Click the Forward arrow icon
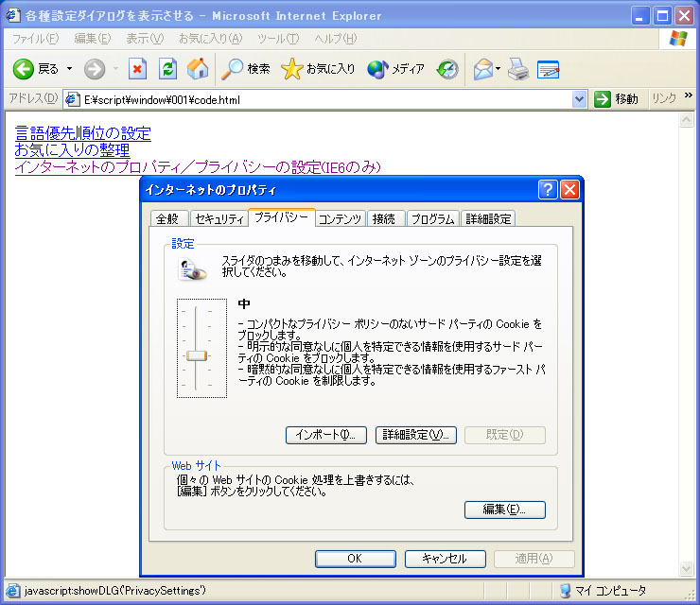 95,69
